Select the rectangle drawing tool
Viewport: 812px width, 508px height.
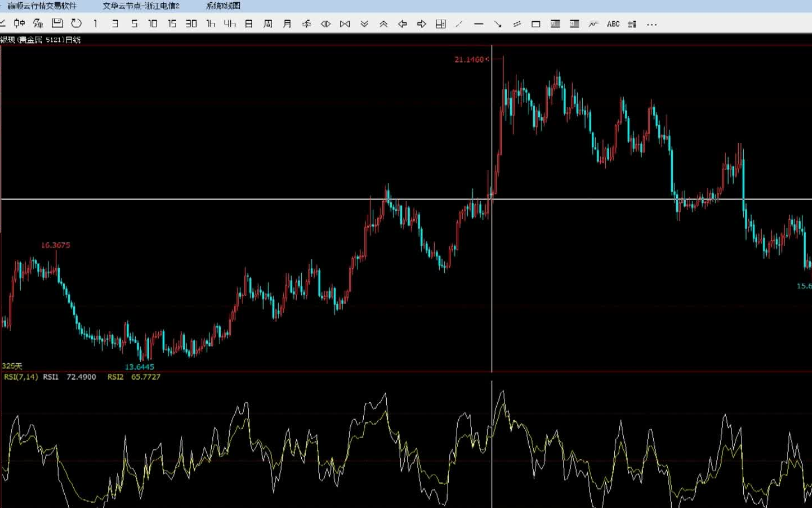[x=536, y=24]
